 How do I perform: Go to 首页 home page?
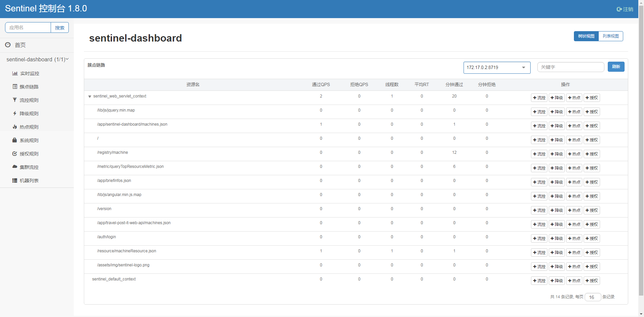pos(20,45)
